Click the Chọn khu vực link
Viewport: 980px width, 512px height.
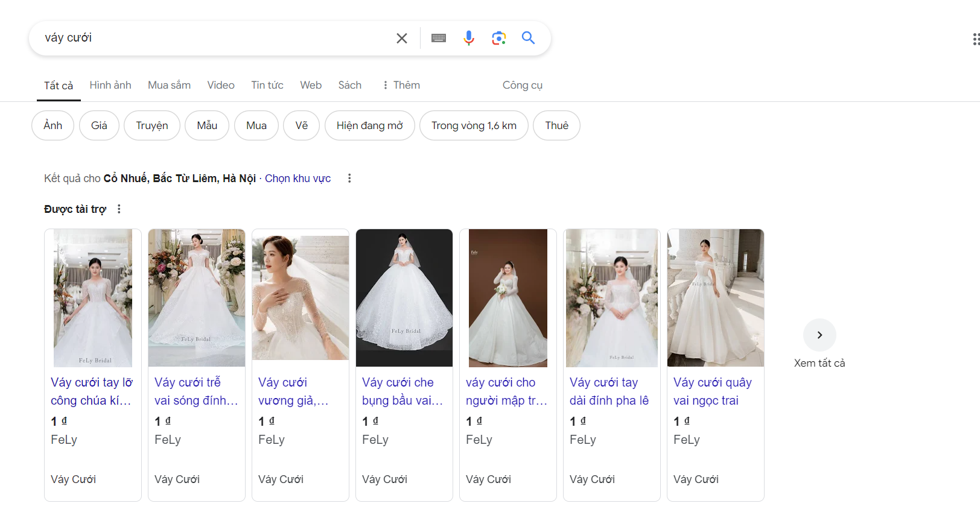(x=297, y=179)
